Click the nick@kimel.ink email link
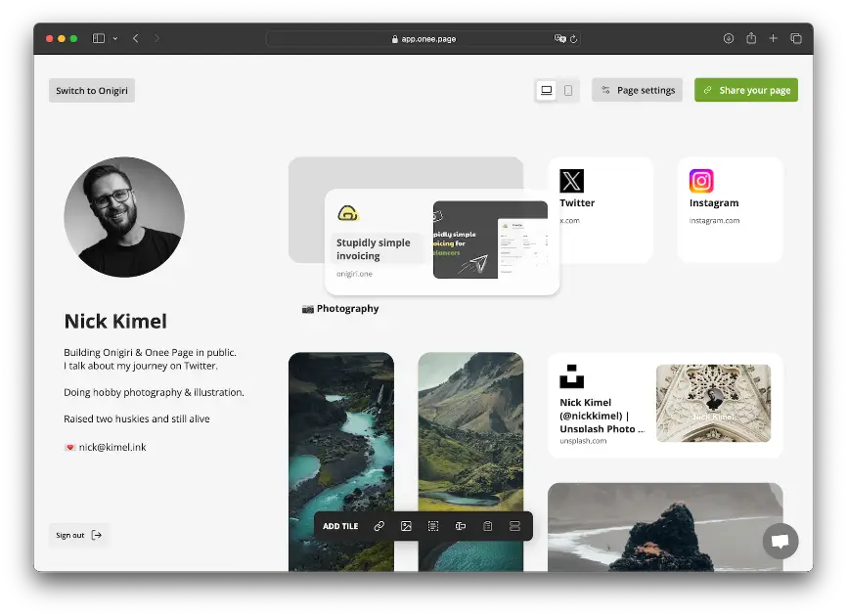 click(x=112, y=446)
